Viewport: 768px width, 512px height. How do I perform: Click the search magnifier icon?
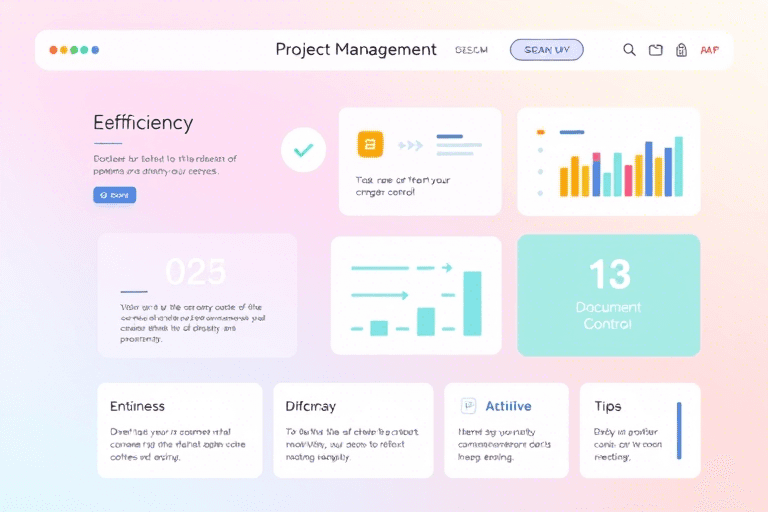629,50
